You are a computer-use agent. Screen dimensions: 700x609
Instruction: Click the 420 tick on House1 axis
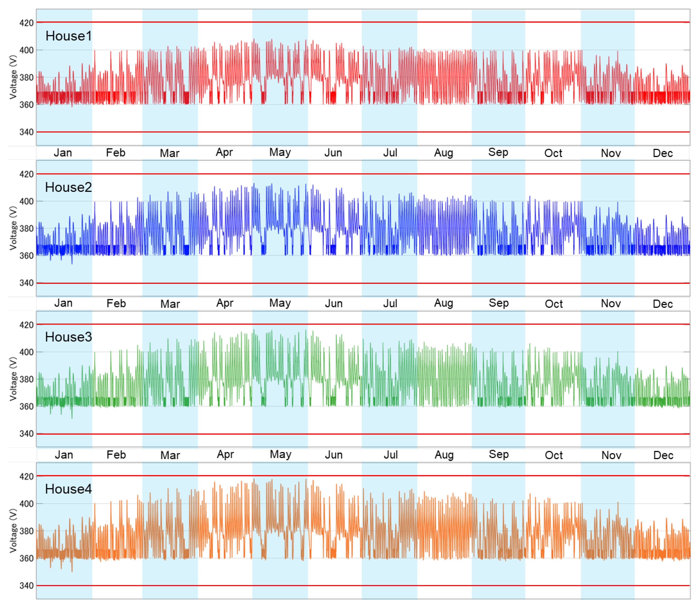(x=26, y=23)
